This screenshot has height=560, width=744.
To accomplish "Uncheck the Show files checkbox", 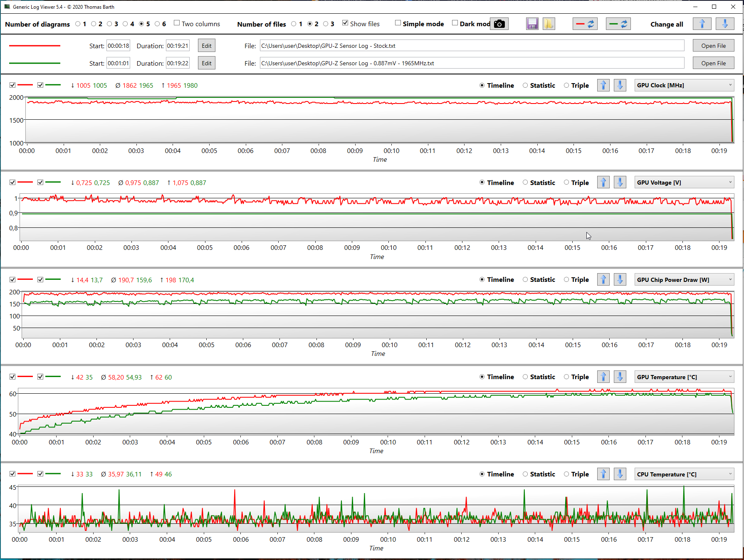I will 345,23.
